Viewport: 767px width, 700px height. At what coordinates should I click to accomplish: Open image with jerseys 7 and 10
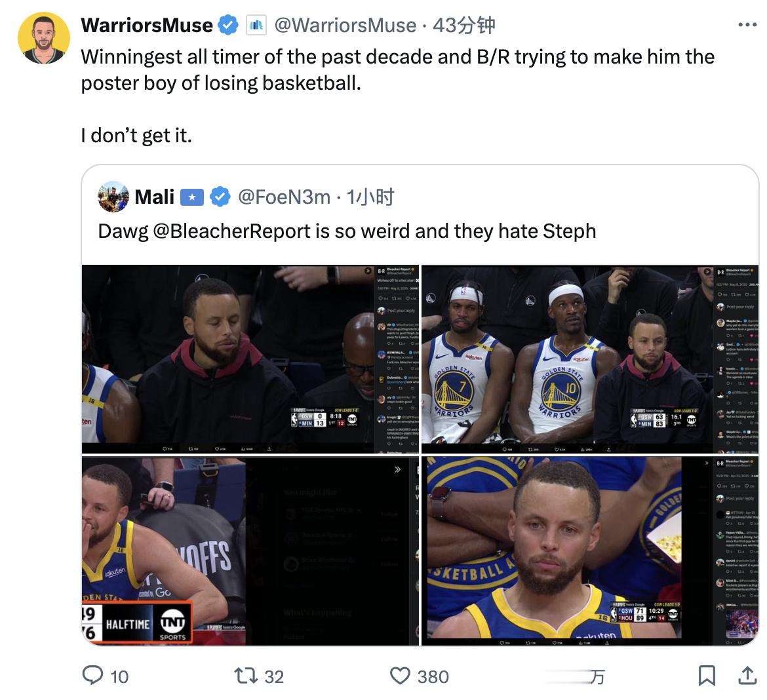tap(590, 360)
